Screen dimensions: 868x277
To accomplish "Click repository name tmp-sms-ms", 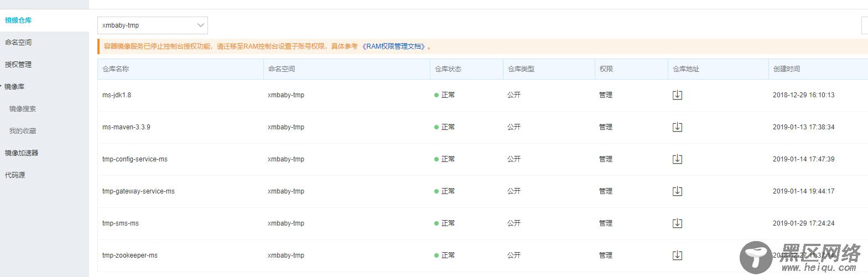I will click(121, 223).
